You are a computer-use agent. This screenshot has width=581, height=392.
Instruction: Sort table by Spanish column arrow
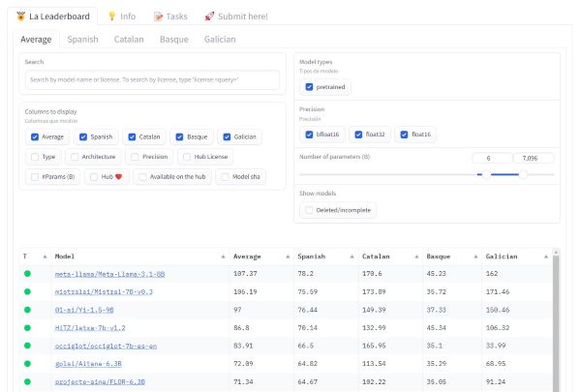point(352,256)
